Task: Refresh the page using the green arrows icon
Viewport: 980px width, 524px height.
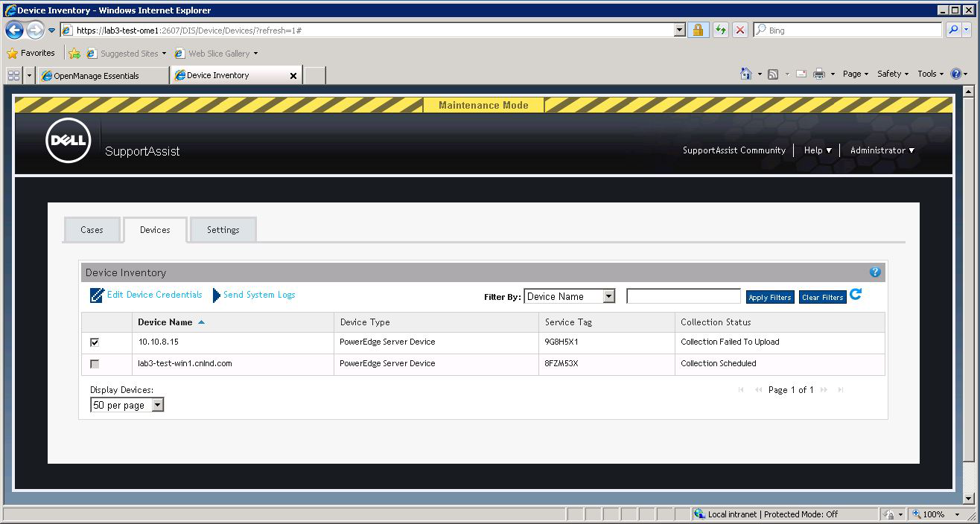Action: click(720, 31)
